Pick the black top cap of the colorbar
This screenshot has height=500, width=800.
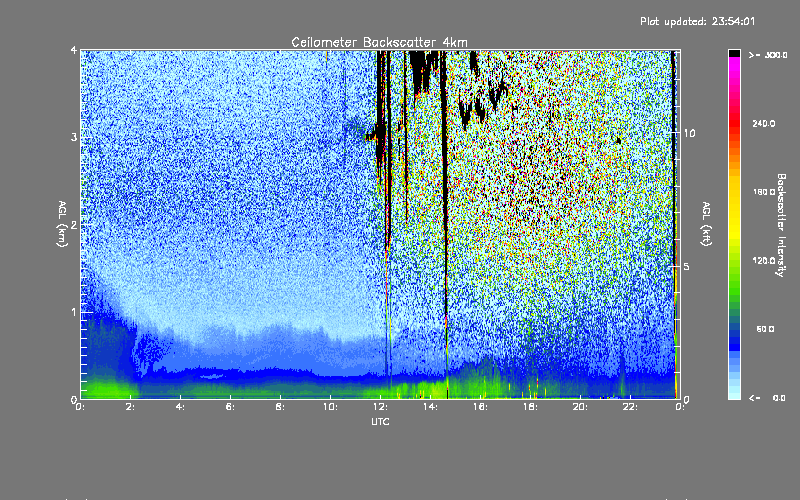(734, 53)
